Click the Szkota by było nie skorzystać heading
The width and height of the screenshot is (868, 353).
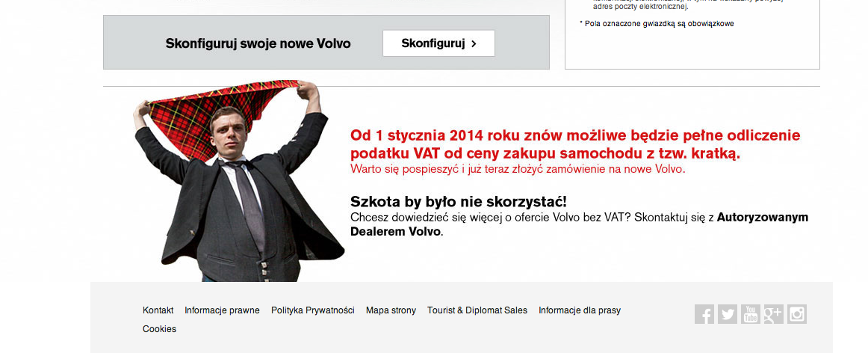459,202
